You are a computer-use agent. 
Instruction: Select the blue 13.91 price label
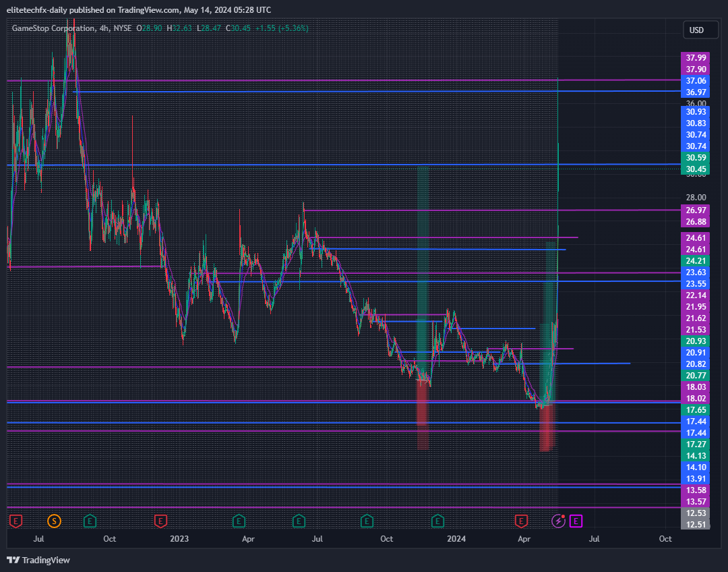coord(696,479)
